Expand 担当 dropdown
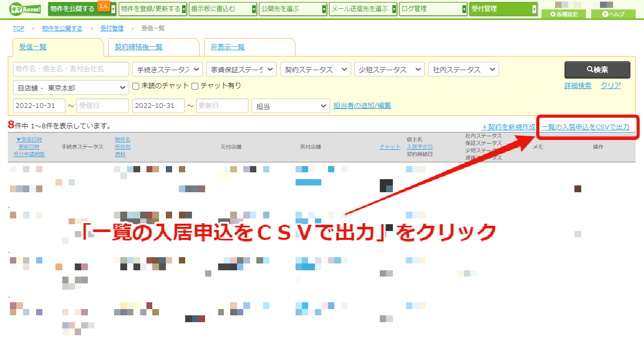This screenshot has height=341, width=644. (291, 106)
